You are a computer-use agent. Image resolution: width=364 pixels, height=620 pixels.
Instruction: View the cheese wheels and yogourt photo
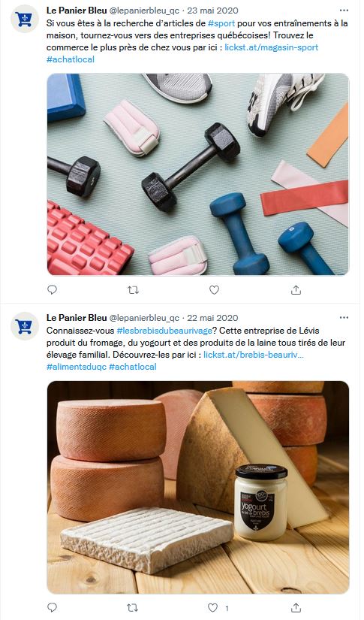click(198, 487)
